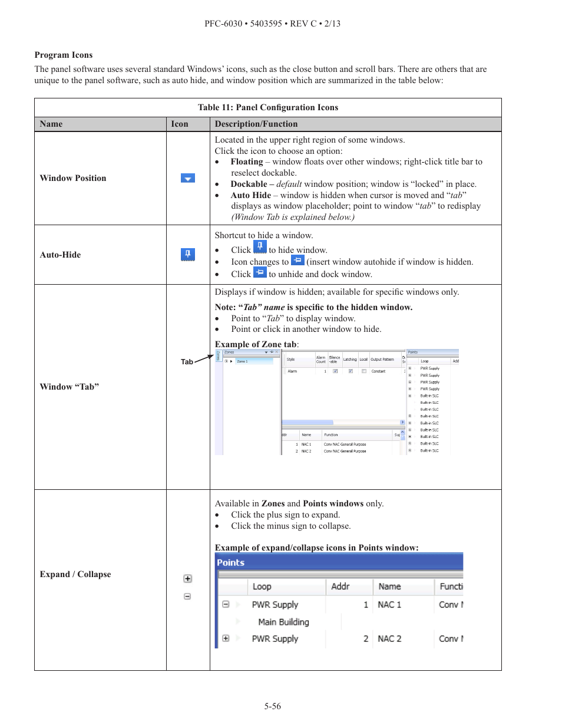Click the Functi column header in the large Points window
Image resolution: width=562 pixels, height=728 pixels.
449,587
